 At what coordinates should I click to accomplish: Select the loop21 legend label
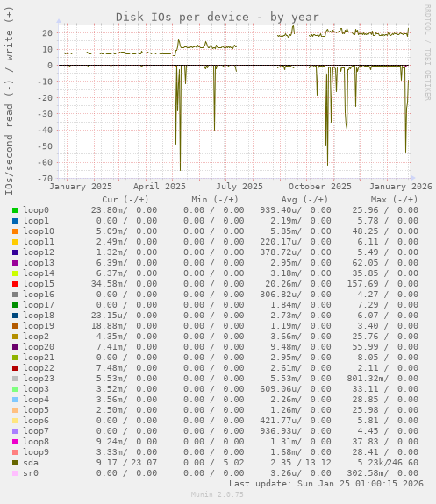(x=39, y=358)
